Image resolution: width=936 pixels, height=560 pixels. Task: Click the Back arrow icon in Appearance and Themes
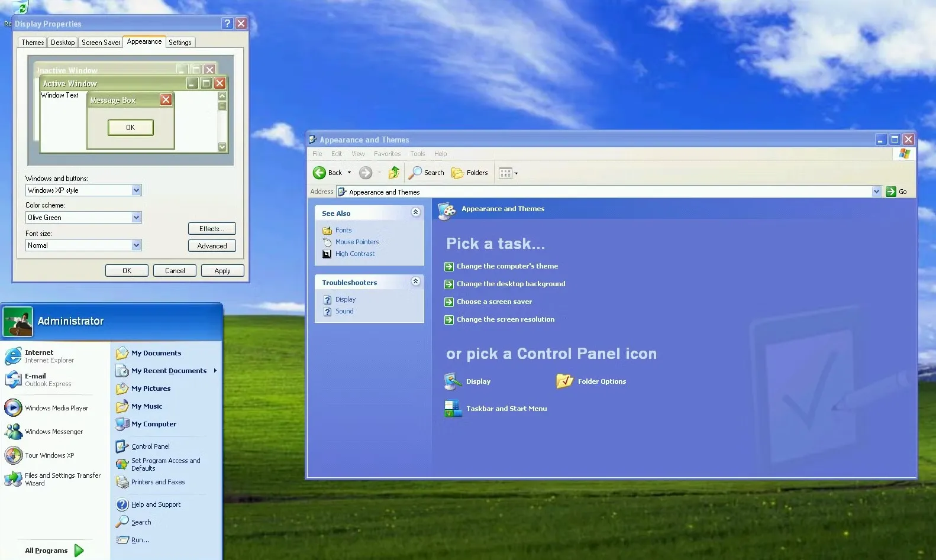[x=319, y=173]
